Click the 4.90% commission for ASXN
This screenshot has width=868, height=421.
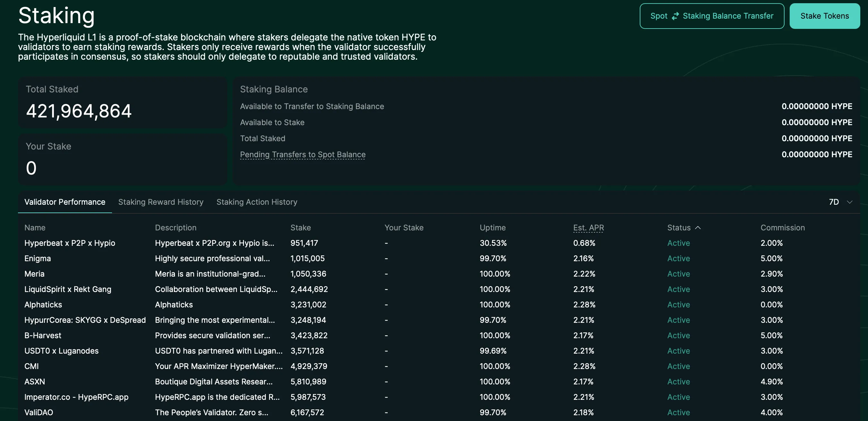pyautogui.click(x=772, y=382)
